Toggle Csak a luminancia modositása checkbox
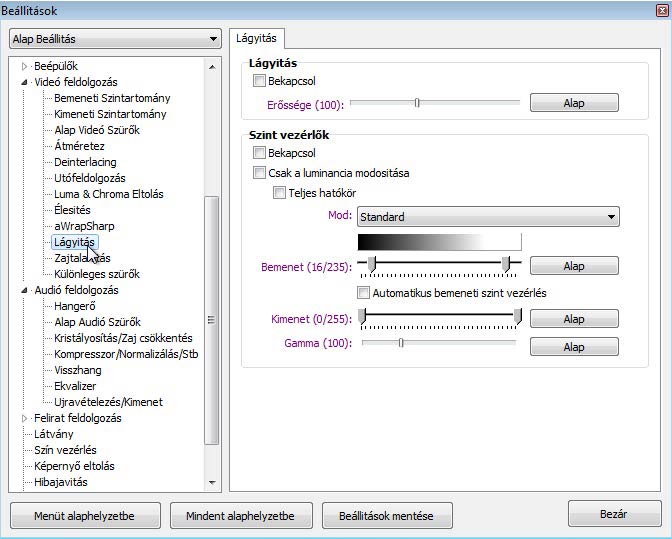The height and width of the screenshot is (539, 672). 260,173
